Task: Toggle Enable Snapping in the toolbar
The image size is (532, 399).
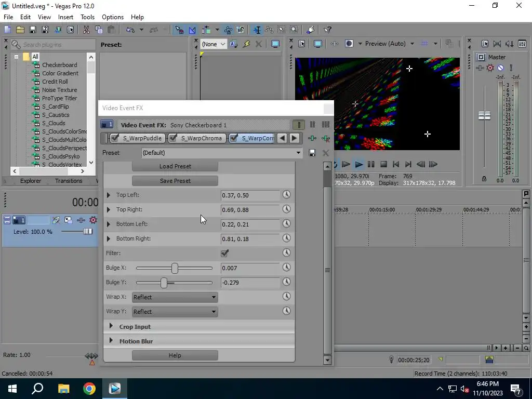Action: pos(179,30)
